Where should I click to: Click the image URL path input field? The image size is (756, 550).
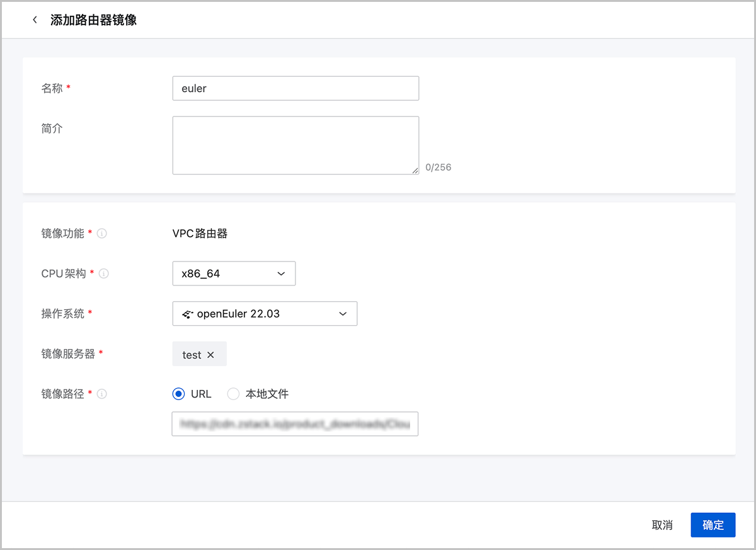(295, 425)
